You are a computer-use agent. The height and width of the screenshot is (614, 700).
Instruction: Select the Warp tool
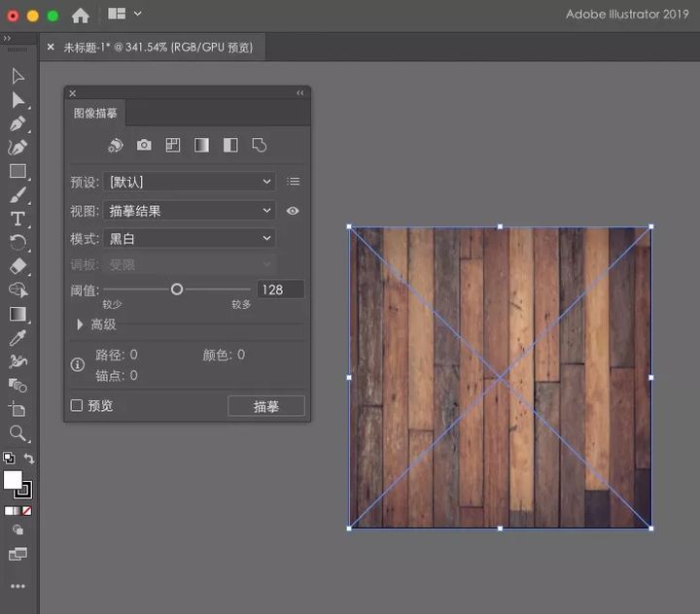coord(17,361)
